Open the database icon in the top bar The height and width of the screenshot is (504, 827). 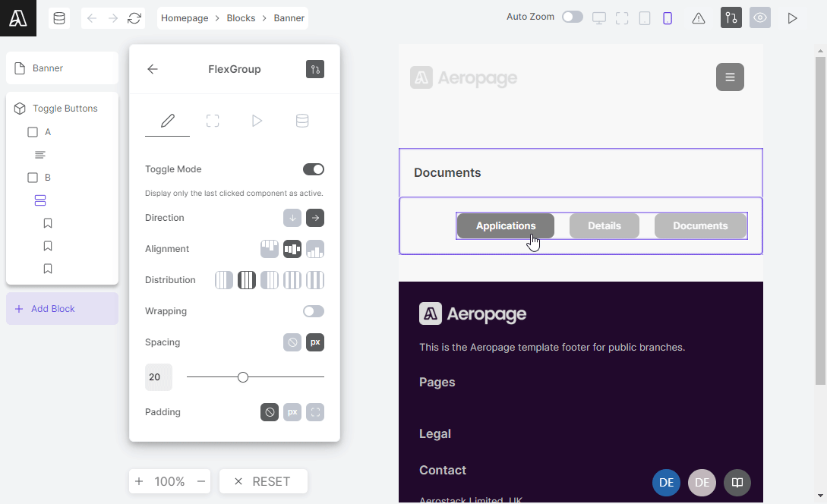tap(59, 18)
